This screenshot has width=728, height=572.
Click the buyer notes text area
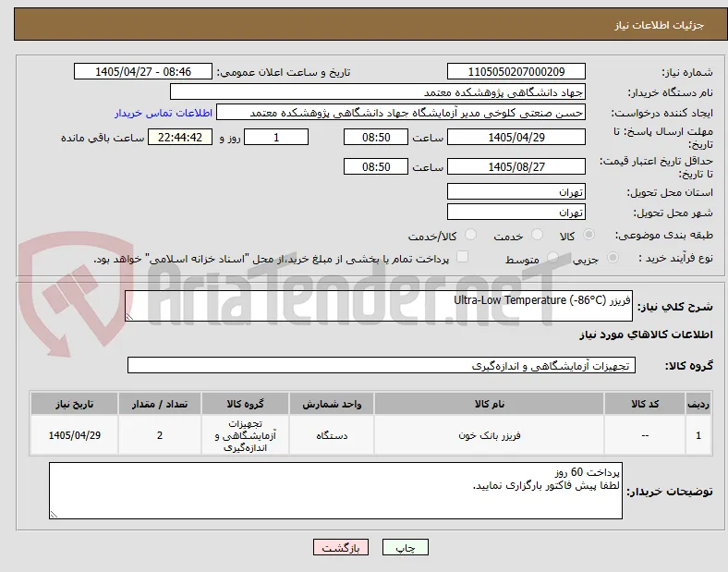click(x=335, y=491)
